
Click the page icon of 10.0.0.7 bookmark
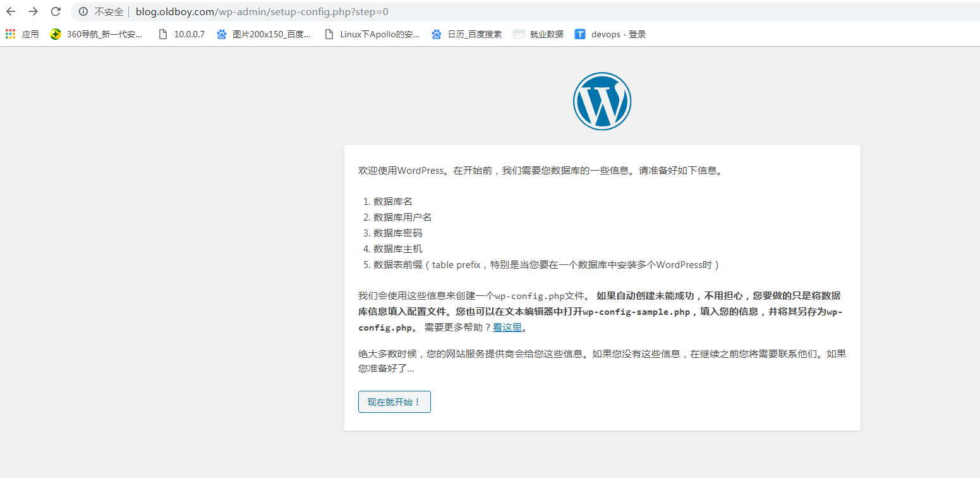pos(164,34)
